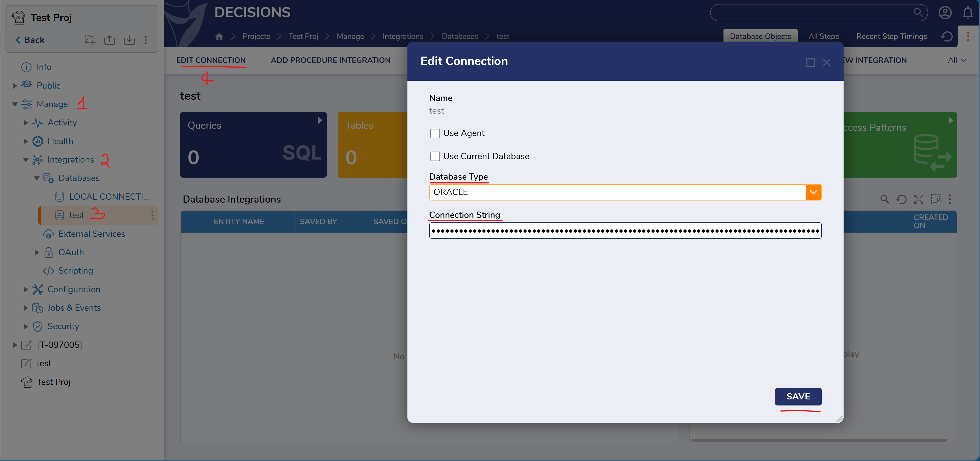
Task: Open the notifications bell icon
Action: click(967, 13)
